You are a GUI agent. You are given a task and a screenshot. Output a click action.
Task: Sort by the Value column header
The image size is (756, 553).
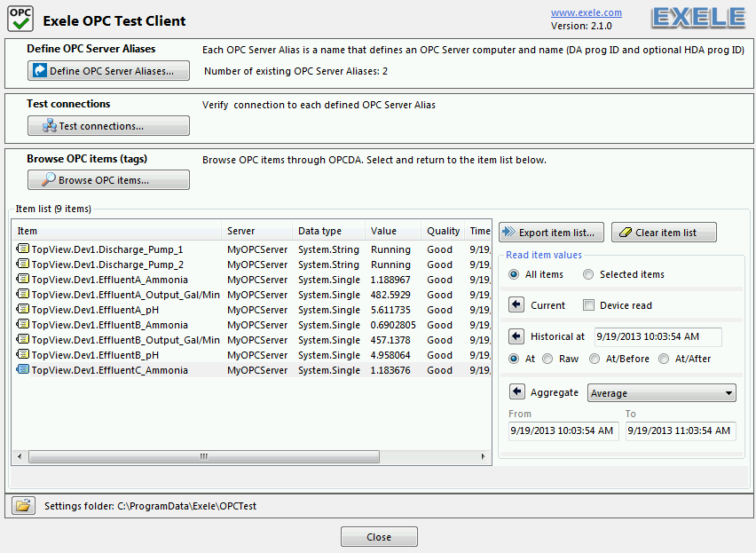[x=393, y=231]
